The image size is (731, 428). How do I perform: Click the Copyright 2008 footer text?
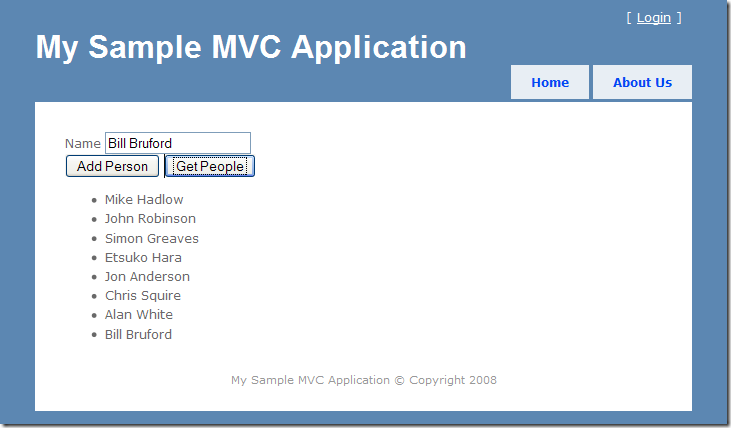click(x=364, y=380)
